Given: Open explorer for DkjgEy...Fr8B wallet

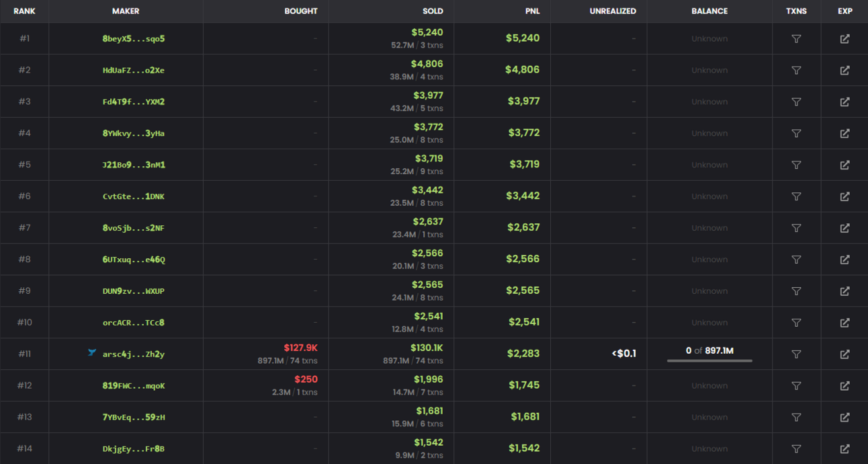Looking at the screenshot, I should 844,449.
